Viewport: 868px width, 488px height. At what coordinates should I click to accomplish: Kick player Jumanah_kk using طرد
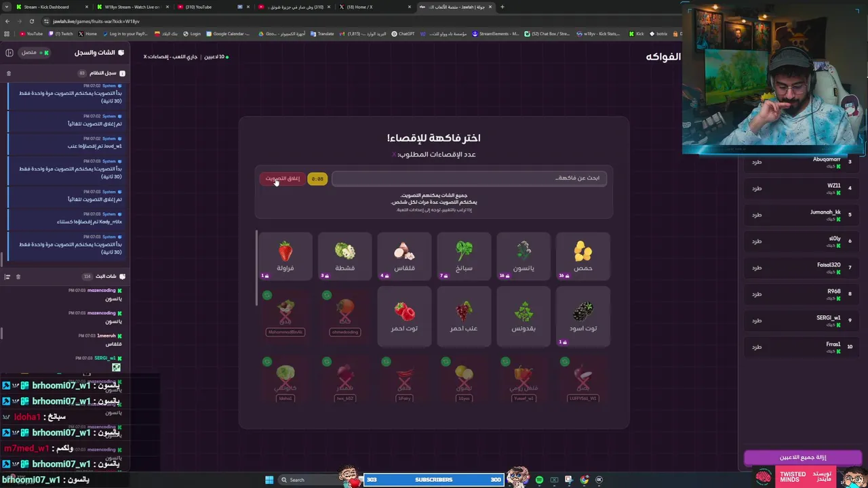(757, 215)
